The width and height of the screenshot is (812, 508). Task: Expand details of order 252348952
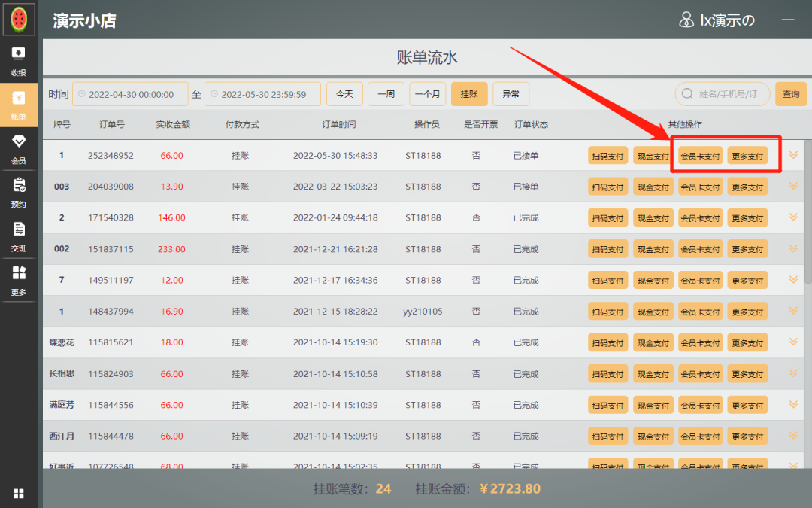793,155
